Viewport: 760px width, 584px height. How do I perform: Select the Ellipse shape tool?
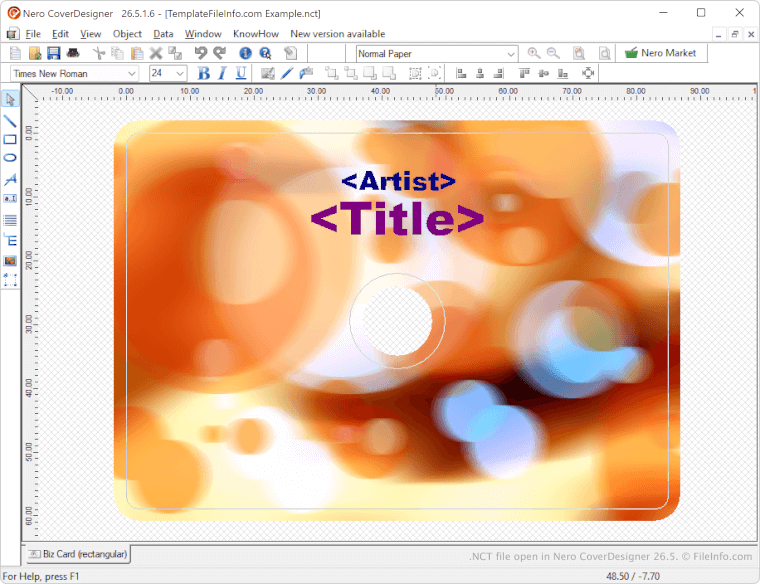click(x=10, y=158)
